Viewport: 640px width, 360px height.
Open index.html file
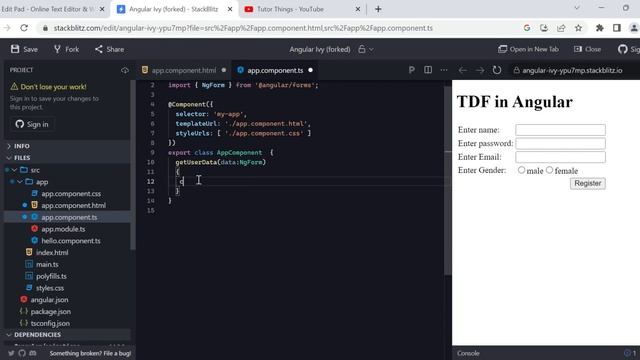click(52, 253)
